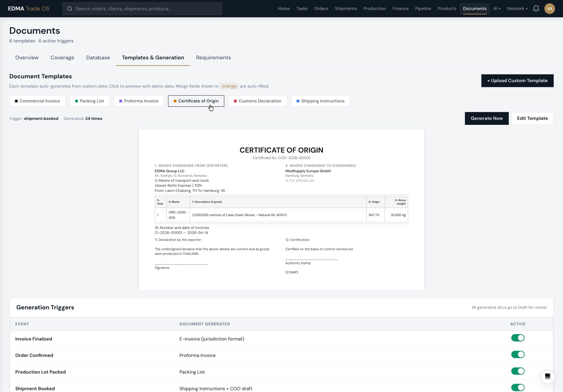Open Pipeline in the top nav
563x392 pixels.
click(423, 9)
